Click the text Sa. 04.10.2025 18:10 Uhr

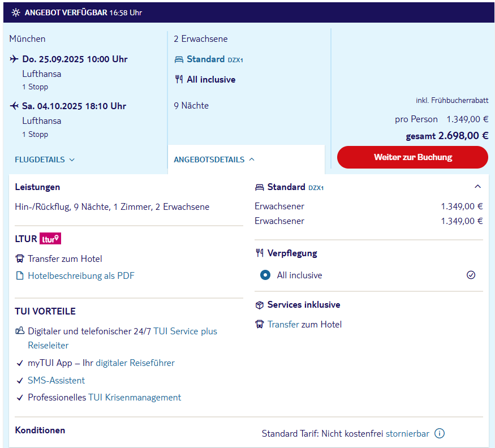pyautogui.click(x=74, y=106)
